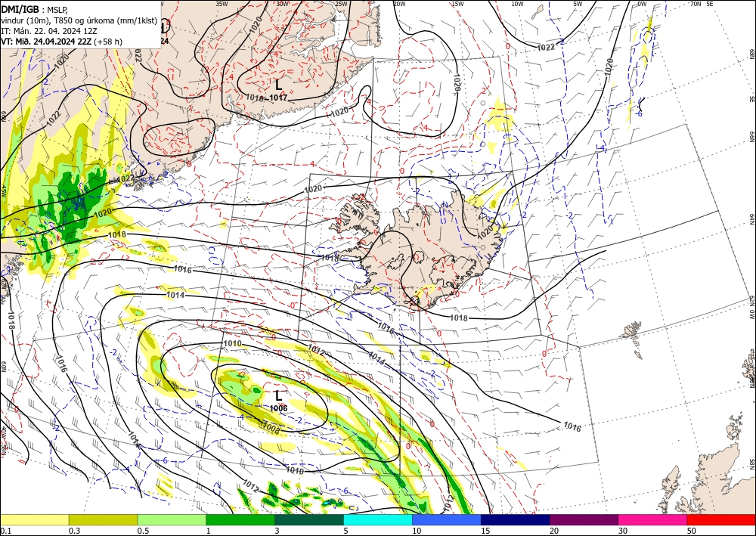Click the 'L' symbol above 1006
The width and height of the screenshot is (756, 536).
coord(278,396)
